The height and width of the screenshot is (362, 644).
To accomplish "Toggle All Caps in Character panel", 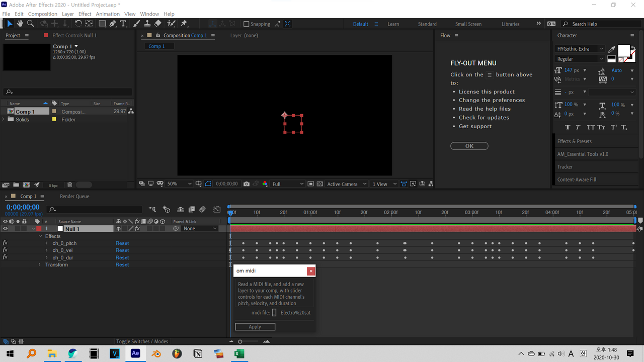I will 591,127.
